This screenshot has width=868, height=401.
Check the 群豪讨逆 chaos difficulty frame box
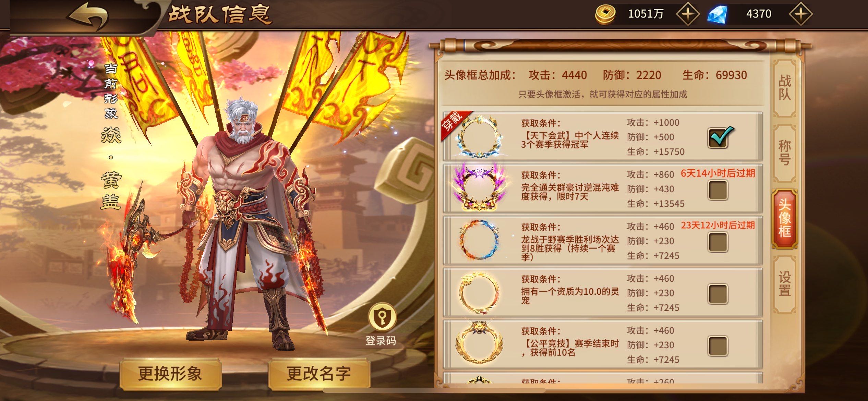[x=718, y=190]
